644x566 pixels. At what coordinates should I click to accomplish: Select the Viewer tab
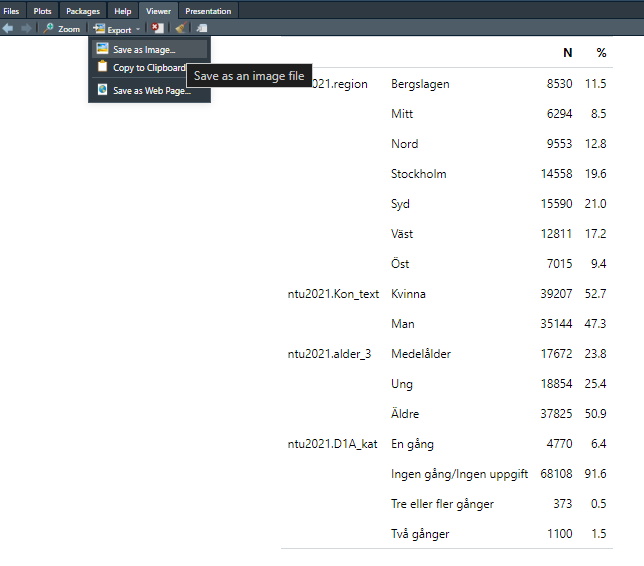tap(158, 11)
